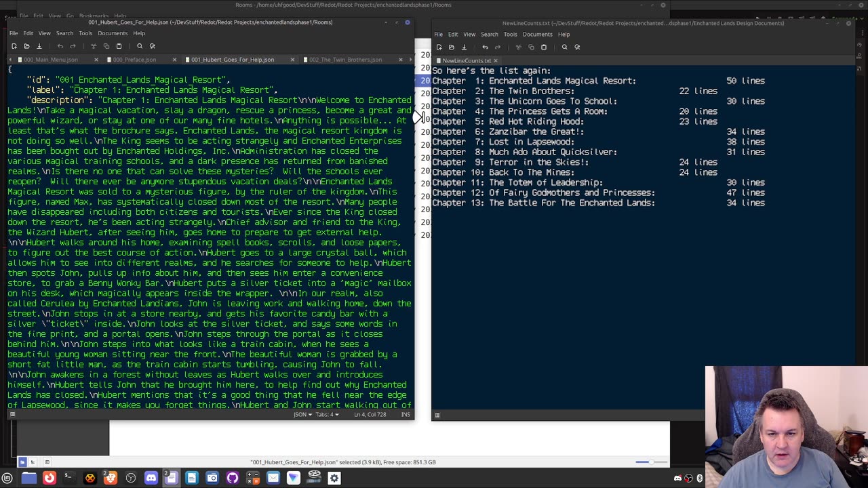The height and width of the screenshot is (488, 868).
Task: Copy selection in left editor toolbar
Action: point(106,46)
